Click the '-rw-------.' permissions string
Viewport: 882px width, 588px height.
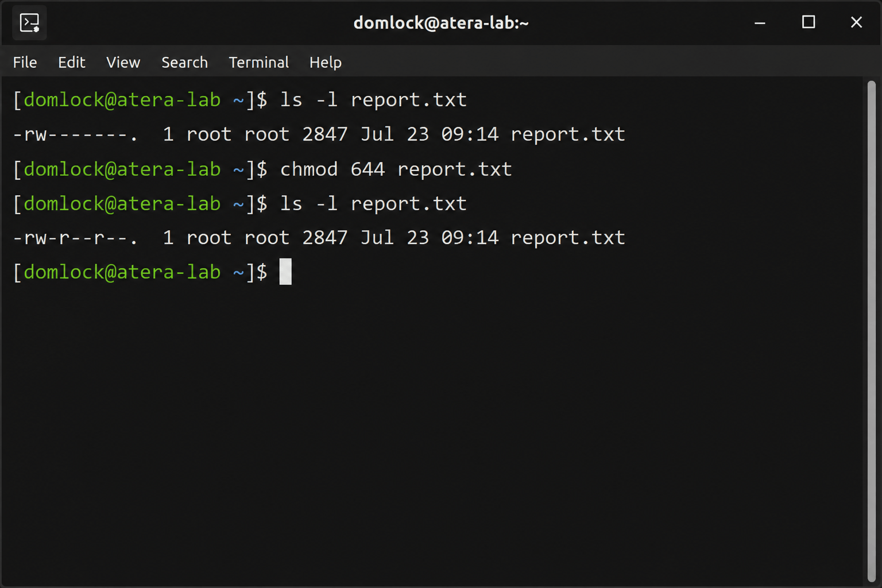tap(76, 134)
